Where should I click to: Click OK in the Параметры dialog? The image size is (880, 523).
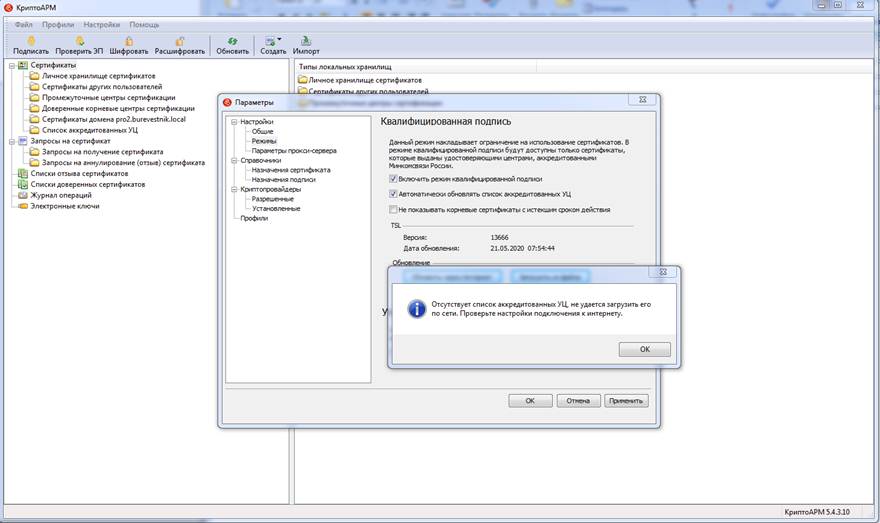tap(530, 401)
